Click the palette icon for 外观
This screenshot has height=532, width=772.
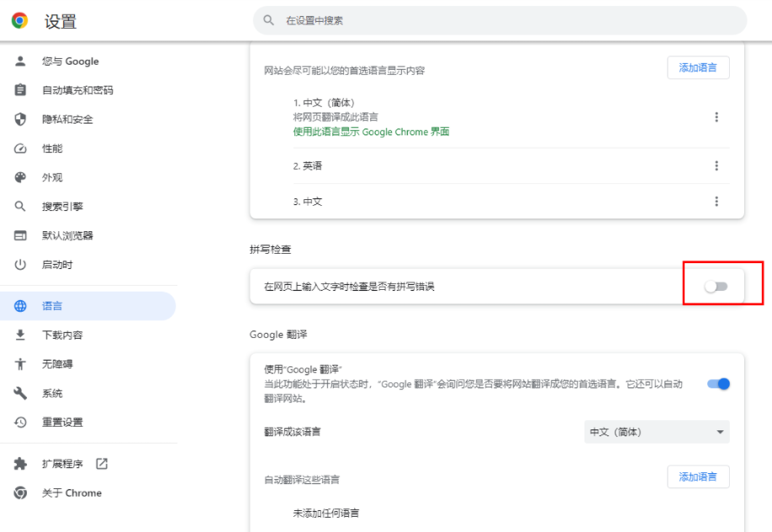pos(20,177)
